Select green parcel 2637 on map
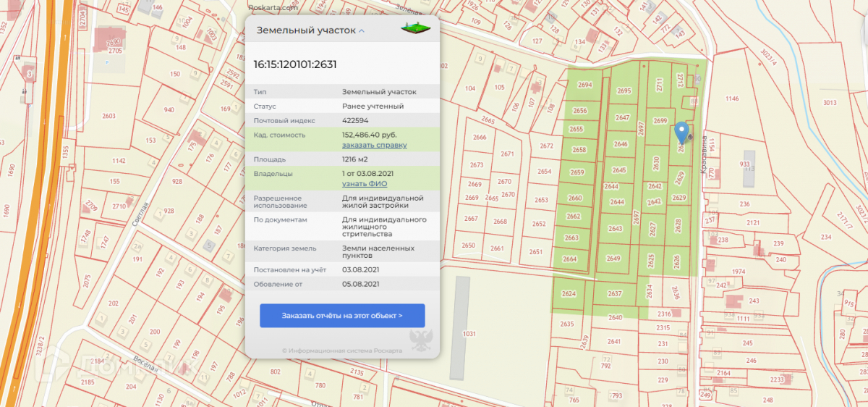This screenshot has width=868, height=407. (x=615, y=293)
